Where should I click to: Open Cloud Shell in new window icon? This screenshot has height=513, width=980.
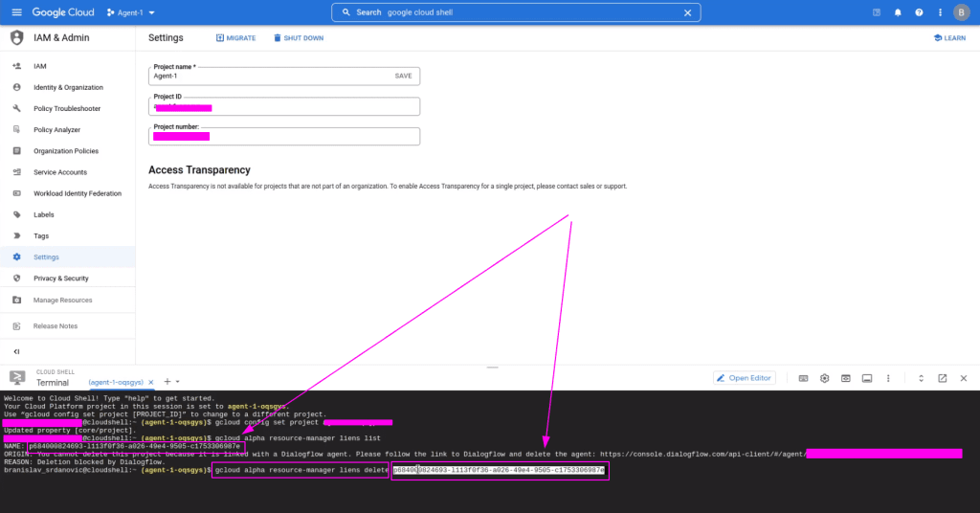click(943, 379)
